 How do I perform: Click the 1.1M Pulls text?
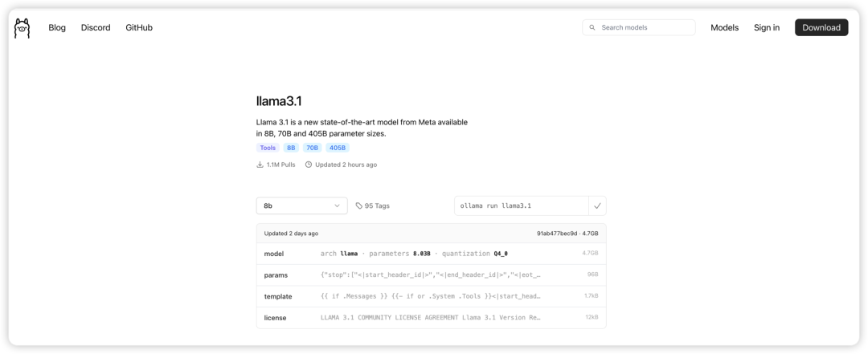280,165
